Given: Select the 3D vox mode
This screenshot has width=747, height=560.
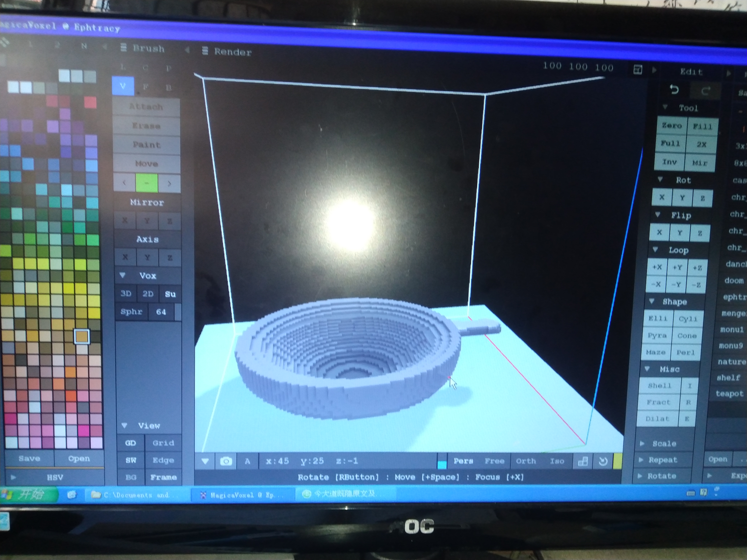Looking at the screenshot, I should tap(126, 293).
